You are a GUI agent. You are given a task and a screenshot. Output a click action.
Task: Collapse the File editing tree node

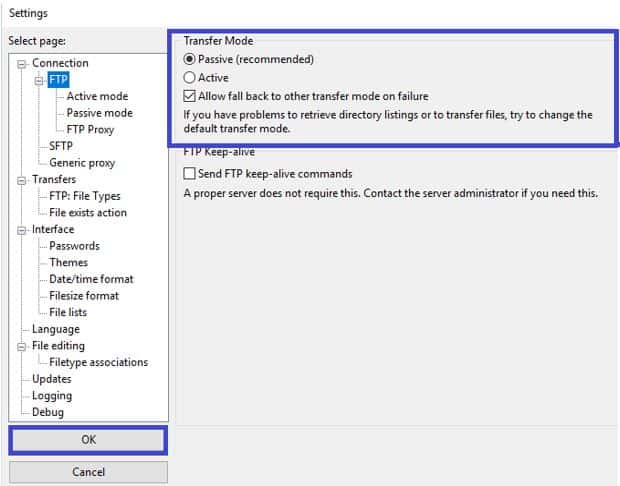click(22, 346)
